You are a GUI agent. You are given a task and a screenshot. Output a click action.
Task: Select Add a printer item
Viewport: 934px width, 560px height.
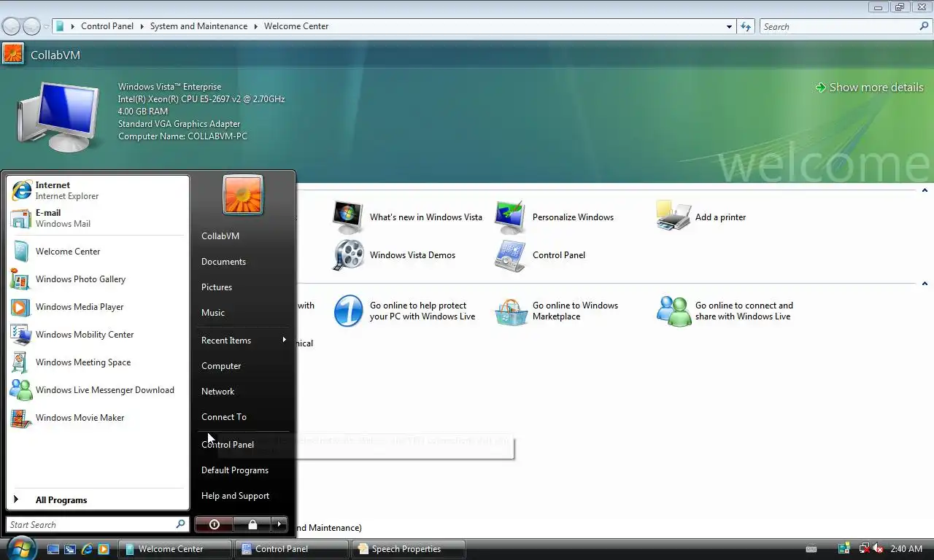(x=701, y=217)
